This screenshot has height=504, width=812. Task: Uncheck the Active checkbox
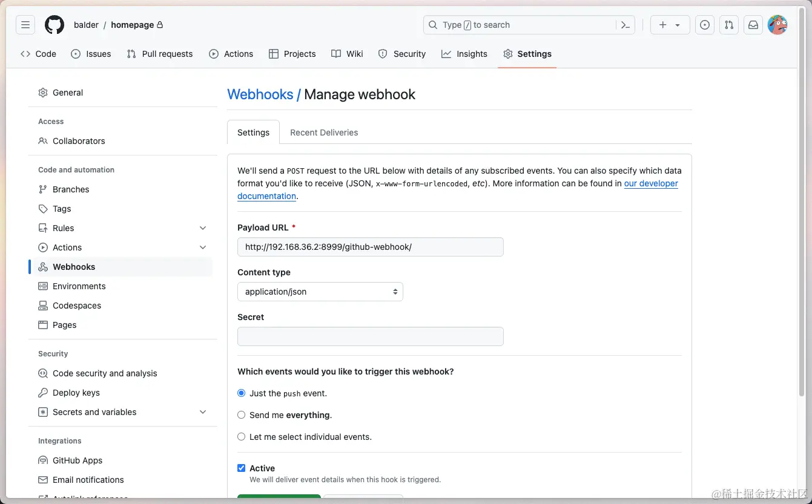coord(242,468)
